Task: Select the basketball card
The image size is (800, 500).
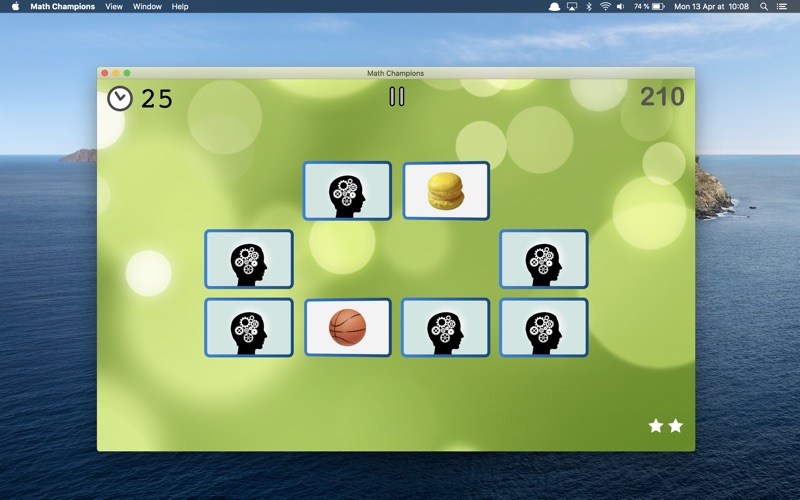Action: point(347,327)
